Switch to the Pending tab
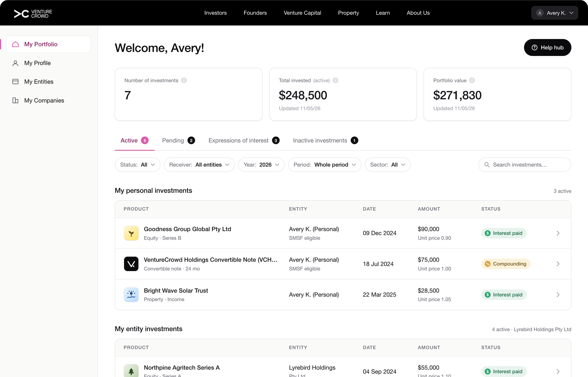 [x=179, y=140]
